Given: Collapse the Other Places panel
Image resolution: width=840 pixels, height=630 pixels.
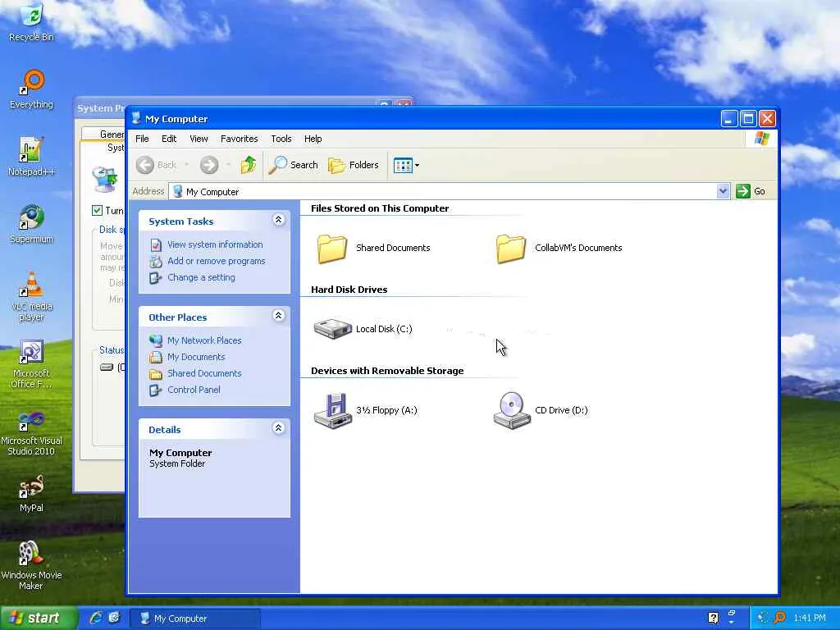Looking at the screenshot, I should click(278, 316).
